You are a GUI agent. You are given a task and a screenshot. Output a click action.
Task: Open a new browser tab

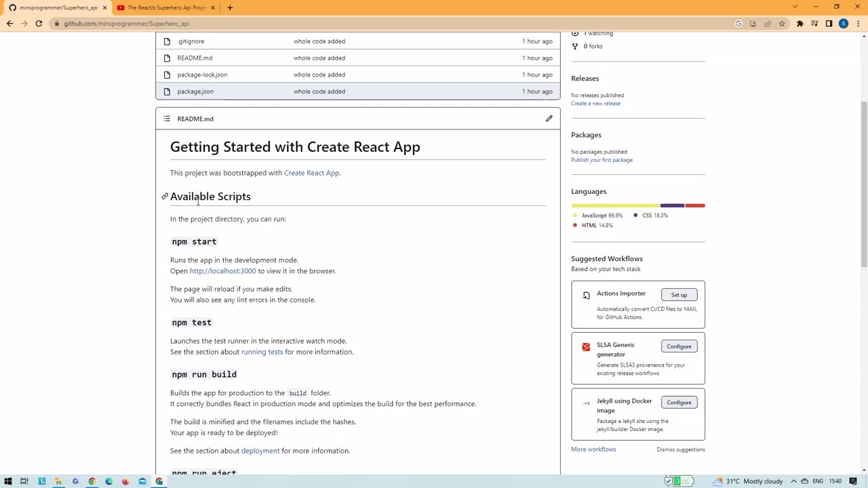[x=230, y=7]
